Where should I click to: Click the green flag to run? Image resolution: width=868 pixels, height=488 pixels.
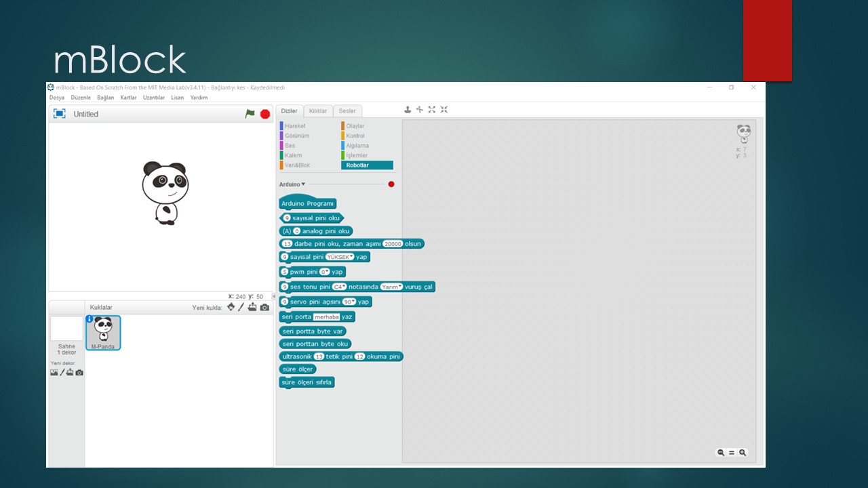tap(250, 114)
